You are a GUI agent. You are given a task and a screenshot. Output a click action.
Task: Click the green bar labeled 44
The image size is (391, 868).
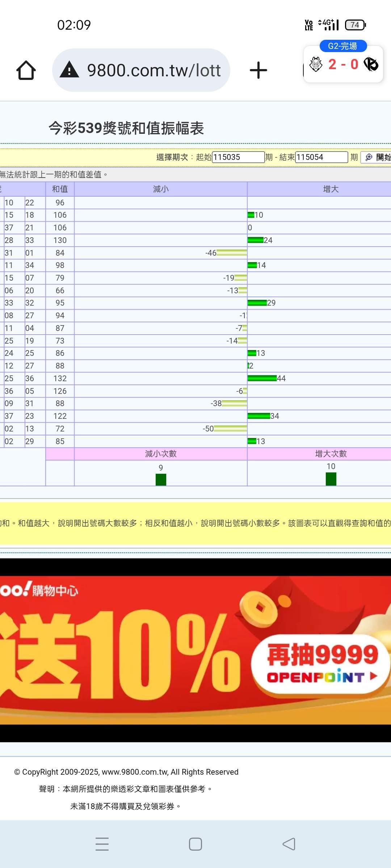[262, 378]
